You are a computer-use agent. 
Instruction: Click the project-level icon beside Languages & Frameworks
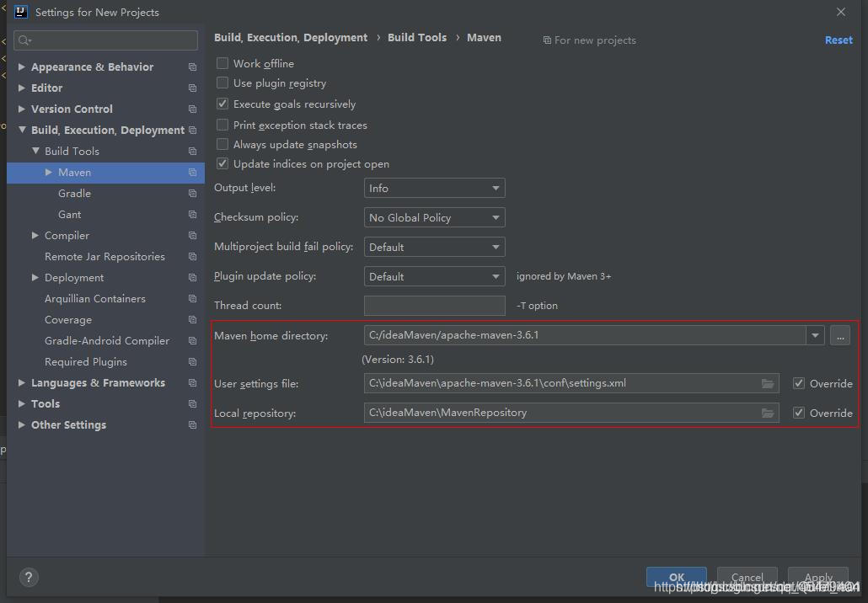pyautogui.click(x=193, y=383)
